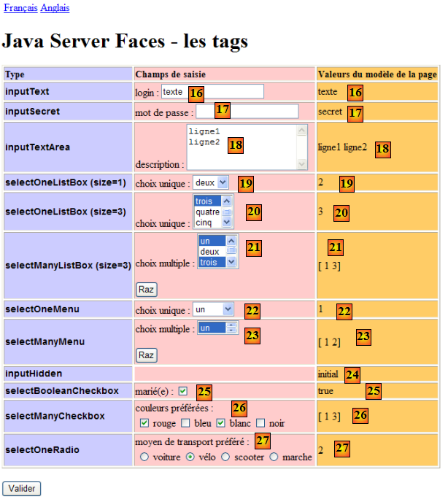Switch language with the Anglais link

pyautogui.click(x=55, y=7)
